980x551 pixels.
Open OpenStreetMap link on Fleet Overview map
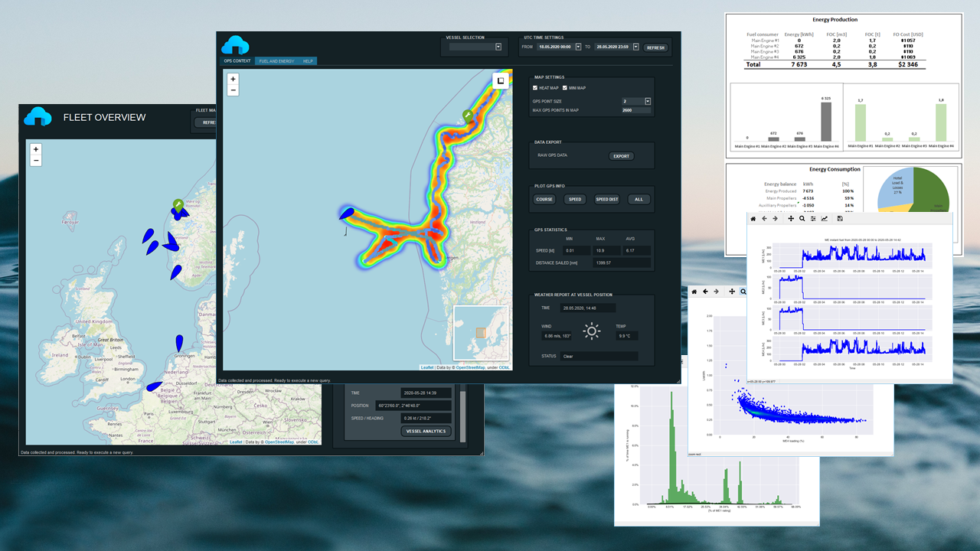pyautogui.click(x=280, y=442)
